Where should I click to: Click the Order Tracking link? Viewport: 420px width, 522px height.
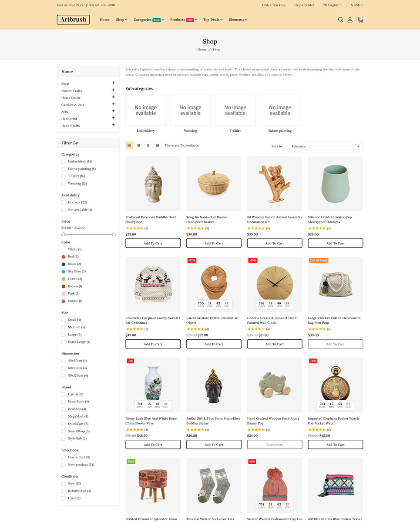(273, 5)
